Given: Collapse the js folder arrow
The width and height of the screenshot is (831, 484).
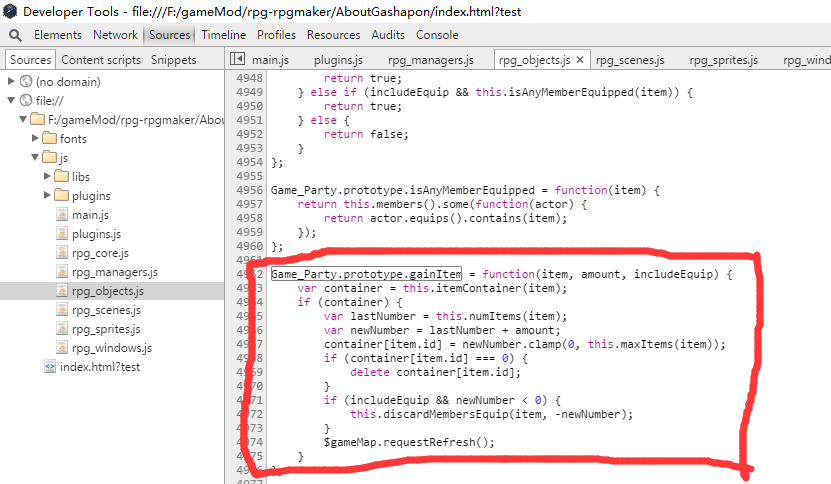Looking at the screenshot, I should click(x=35, y=157).
